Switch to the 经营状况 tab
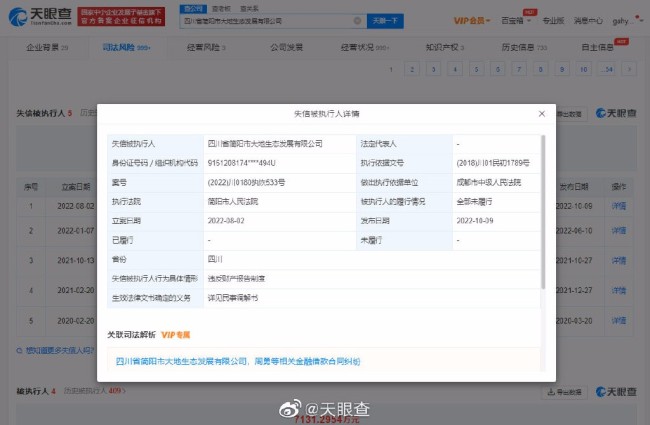Image resolution: width=650 pixels, height=425 pixels. pos(364,48)
